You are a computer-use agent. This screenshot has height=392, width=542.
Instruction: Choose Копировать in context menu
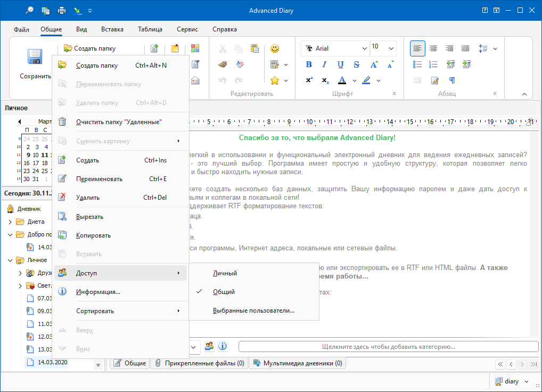click(x=121, y=235)
